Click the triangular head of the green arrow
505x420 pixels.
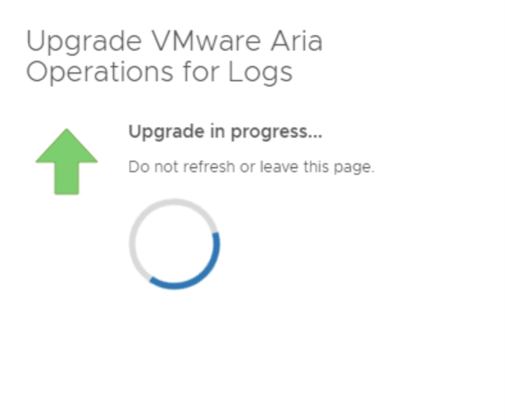[67, 147]
